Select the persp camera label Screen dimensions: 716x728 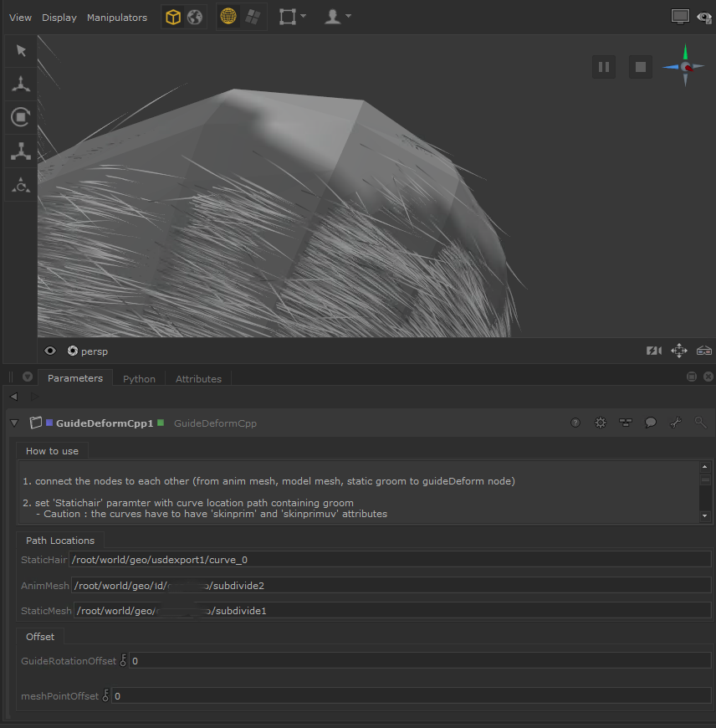95,351
